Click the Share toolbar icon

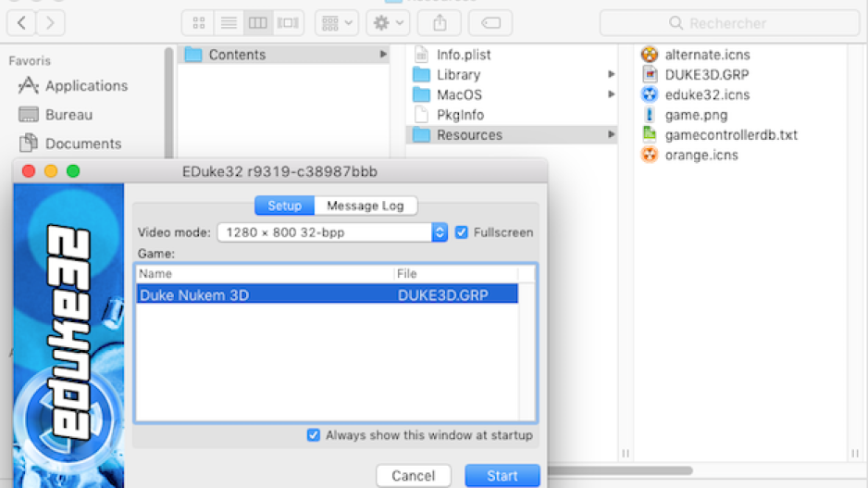[x=440, y=23]
